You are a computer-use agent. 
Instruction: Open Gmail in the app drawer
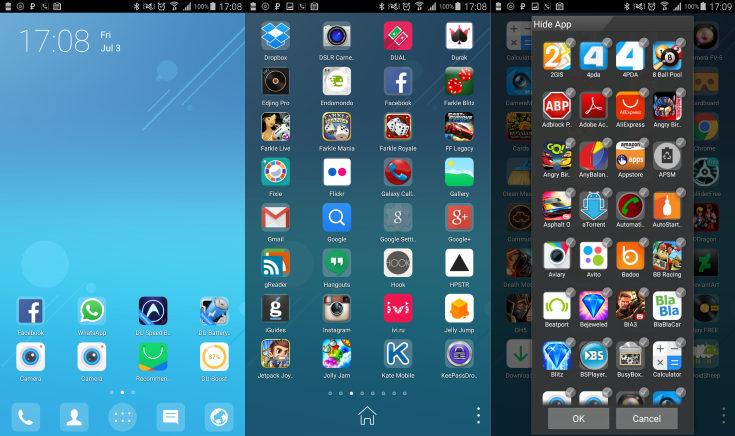pos(276,218)
